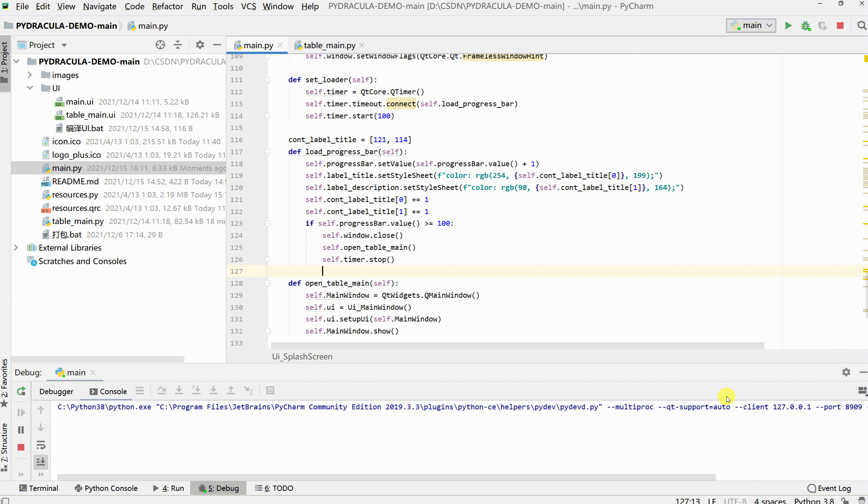Open the Terminal tool window

(x=39, y=488)
